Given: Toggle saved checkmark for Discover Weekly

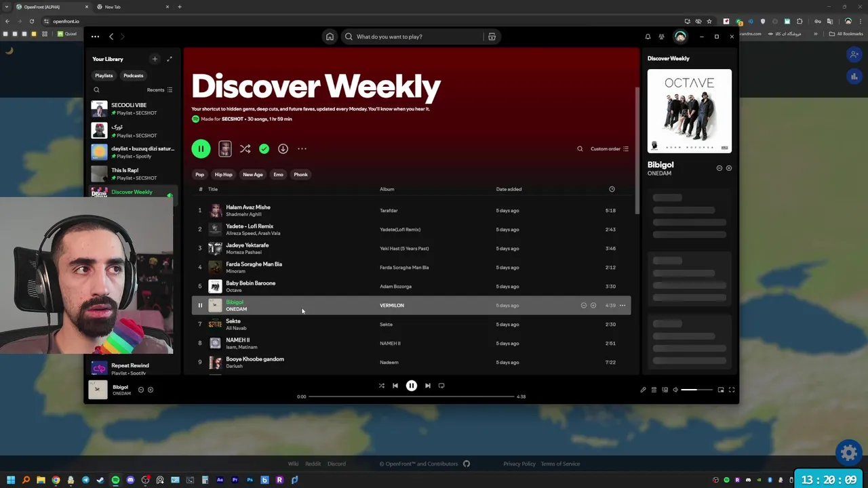Looking at the screenshot, I should tap(264, 148).
